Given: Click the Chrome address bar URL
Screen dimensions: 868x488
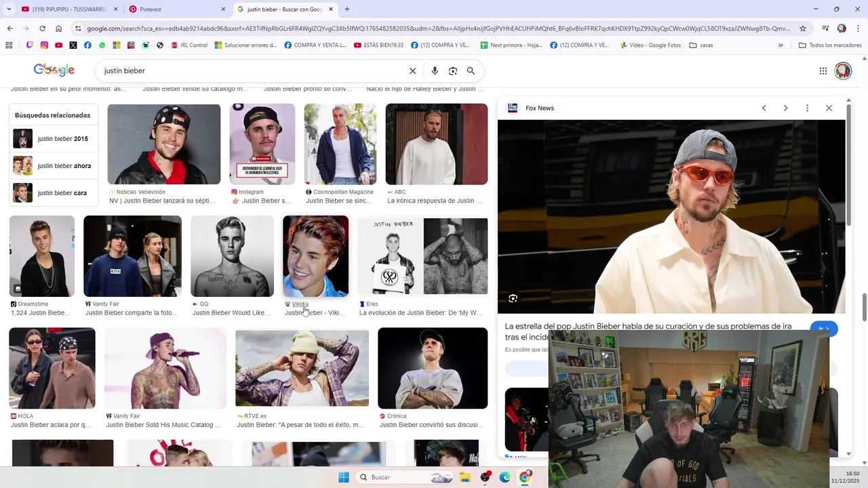Looking at the screenshot, I should (437, 28).
